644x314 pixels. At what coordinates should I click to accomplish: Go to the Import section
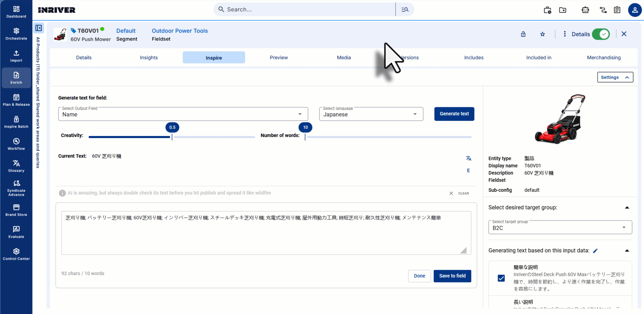tap(16, 56)
